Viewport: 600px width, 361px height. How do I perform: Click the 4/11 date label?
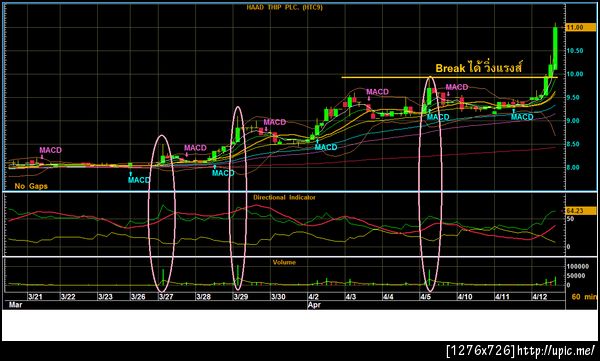(502, 297)
